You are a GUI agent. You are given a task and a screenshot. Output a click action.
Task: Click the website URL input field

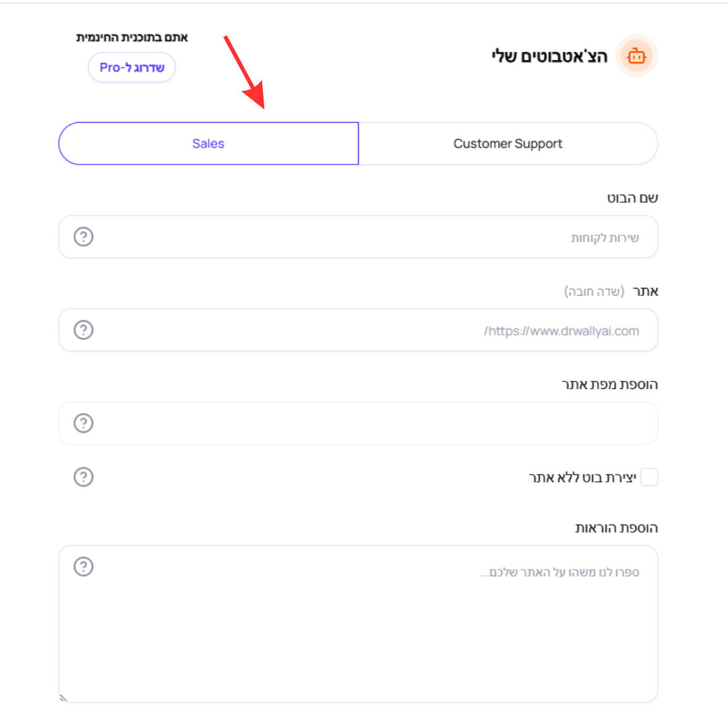pos(358,330)
